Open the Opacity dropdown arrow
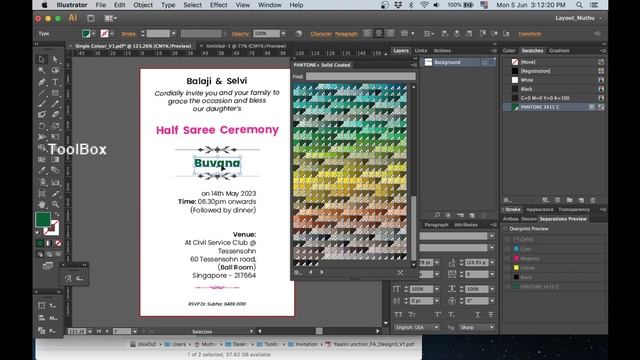Image resolution: width=640 pixels, height=360 pixels. click(x=284, y=33)
